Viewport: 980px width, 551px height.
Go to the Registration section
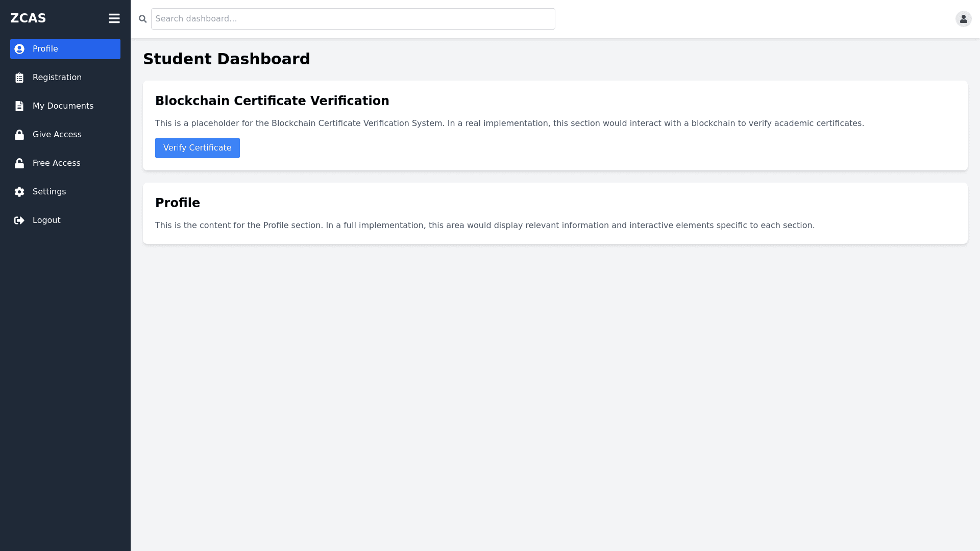click(x=57, y=78)
